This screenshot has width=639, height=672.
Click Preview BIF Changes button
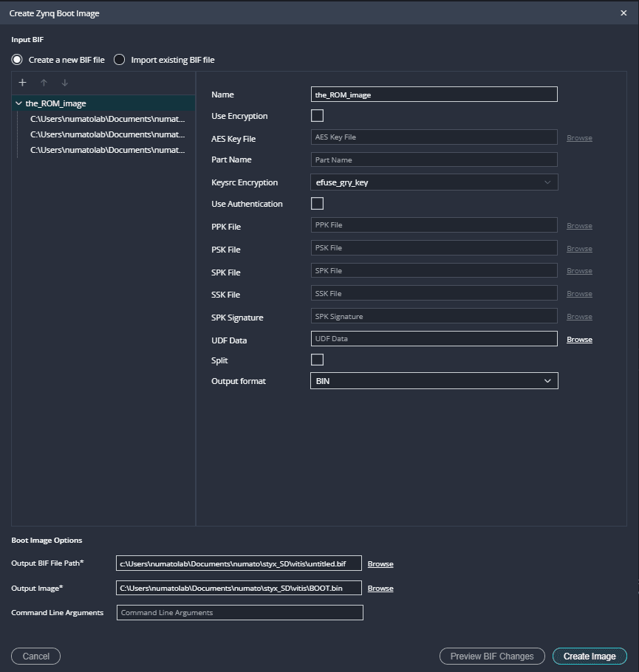492,656
